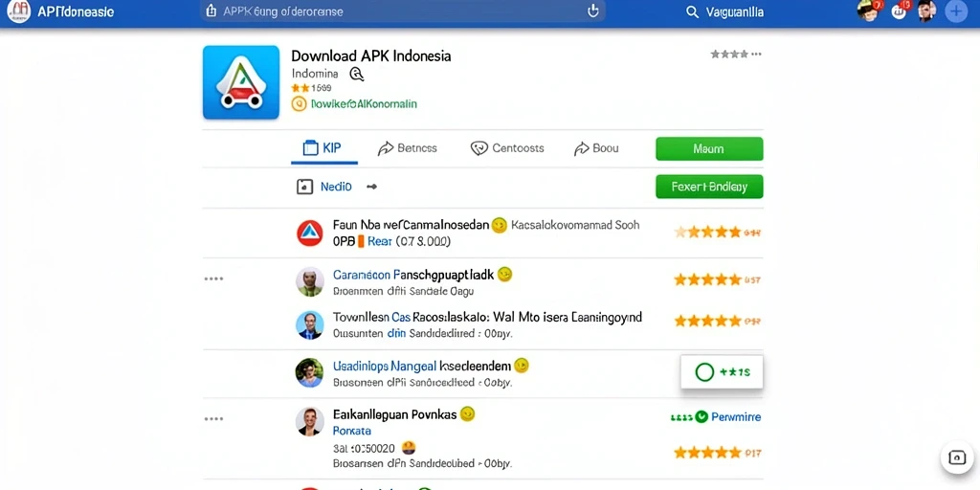The width and height of the screenshot is (980, 490).
Task: Click the lock icon in the address bar
Action: [x=212, y=11]
